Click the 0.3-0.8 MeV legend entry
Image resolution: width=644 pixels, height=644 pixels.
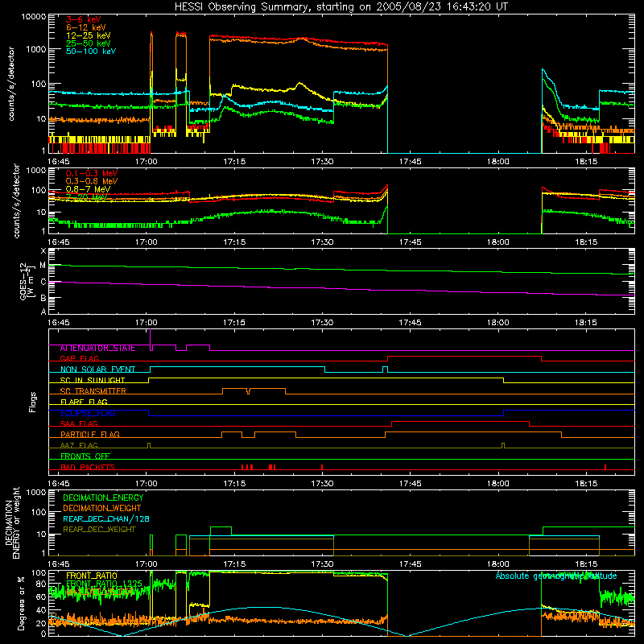(x=92, y=181)
